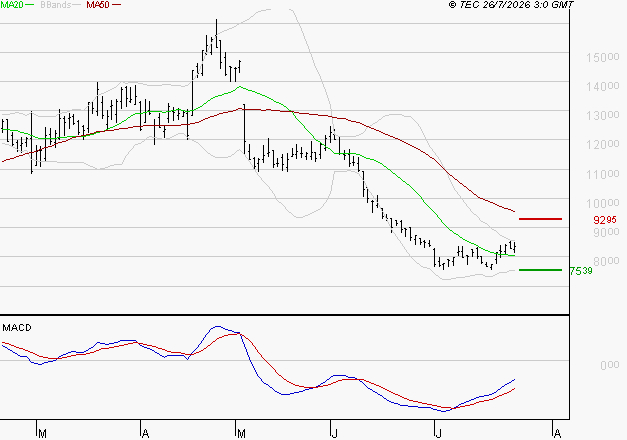Click the second J month axis label
Viewport: 627px width, 440px height.
pos(439,433)
